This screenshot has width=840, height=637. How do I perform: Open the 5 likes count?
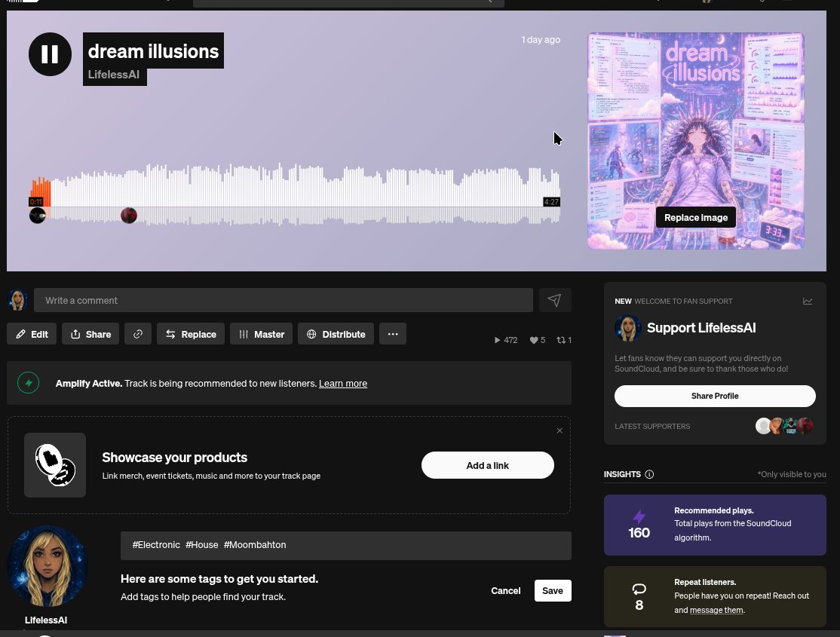tap(538, 340)
